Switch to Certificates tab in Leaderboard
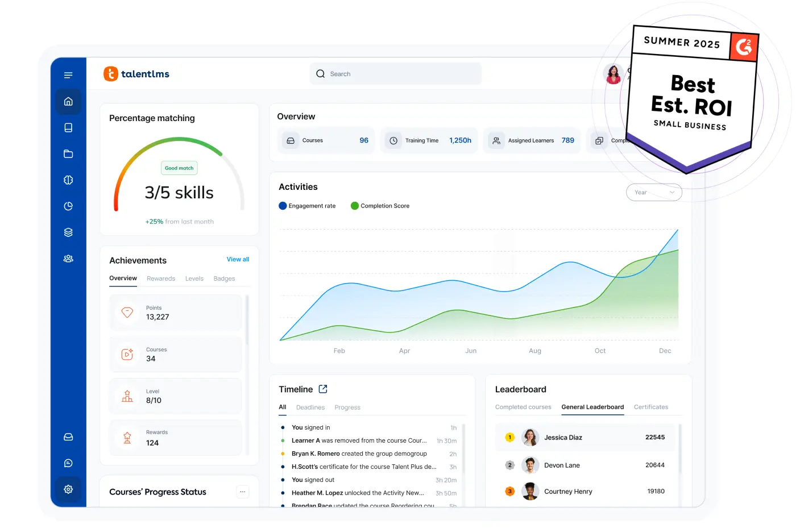 click(651, 407)
